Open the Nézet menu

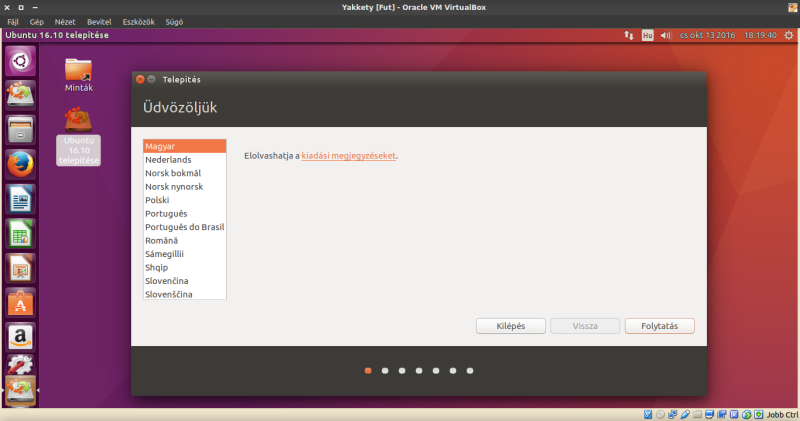tap(63, 20)
